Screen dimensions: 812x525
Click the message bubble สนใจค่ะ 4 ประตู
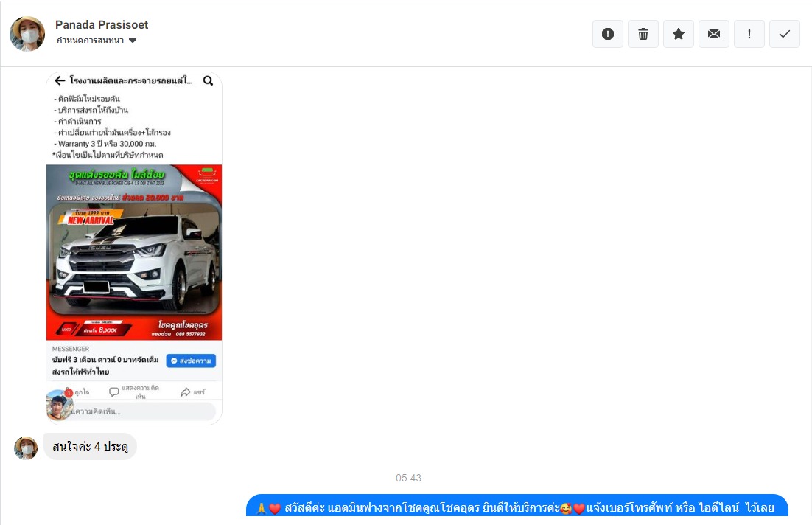[x=90, y=446]
